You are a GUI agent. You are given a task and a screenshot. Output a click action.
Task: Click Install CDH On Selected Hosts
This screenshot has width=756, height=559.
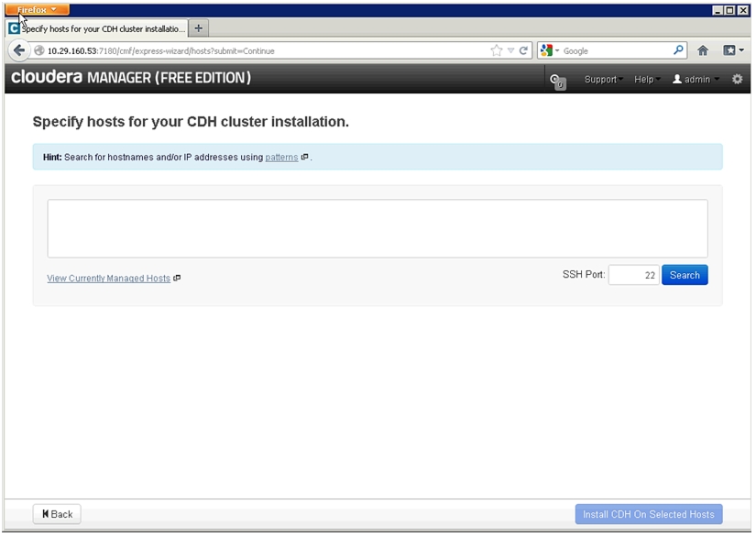pyautogui.click(x=649, y=514)
